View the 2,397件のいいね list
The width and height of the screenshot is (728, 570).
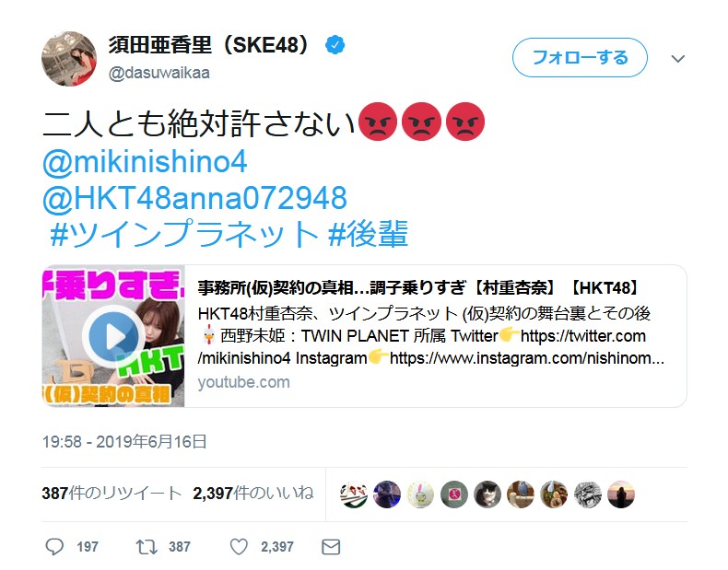pos(253,494)
